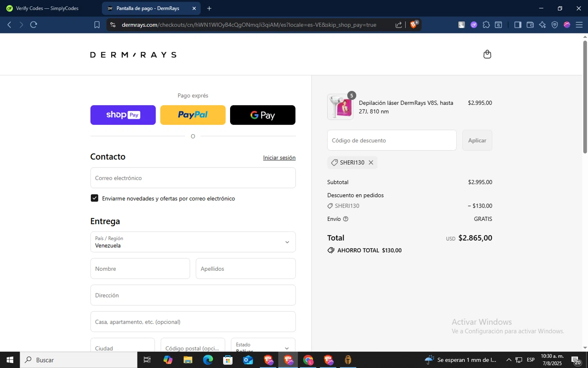
Task: Click the gray hand extension icon
Action: (461, 25)
